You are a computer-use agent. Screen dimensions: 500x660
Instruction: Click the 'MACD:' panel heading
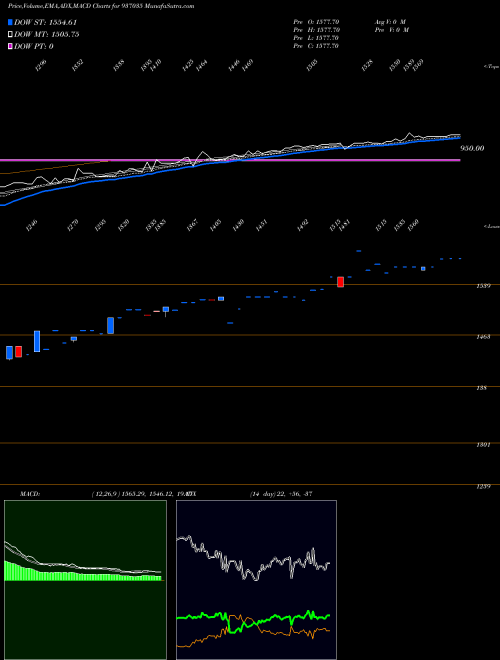pyautogui.click(x=29, y=494)
